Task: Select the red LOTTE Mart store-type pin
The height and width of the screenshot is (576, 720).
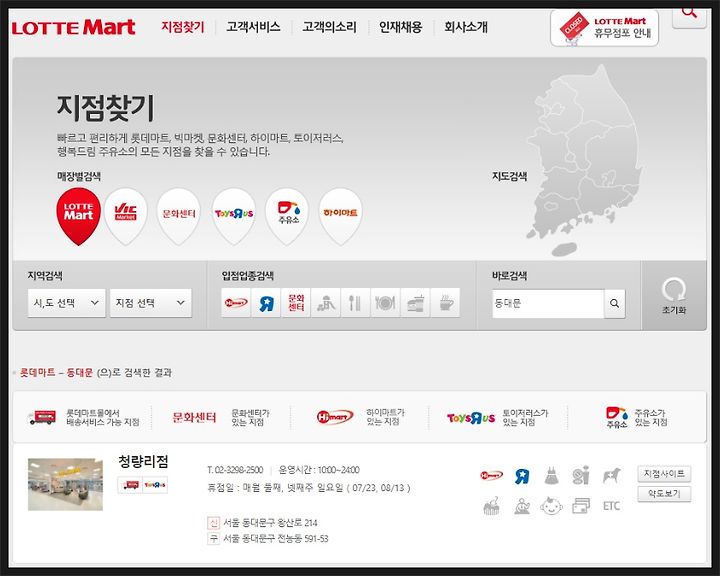Action: (79, 216)
